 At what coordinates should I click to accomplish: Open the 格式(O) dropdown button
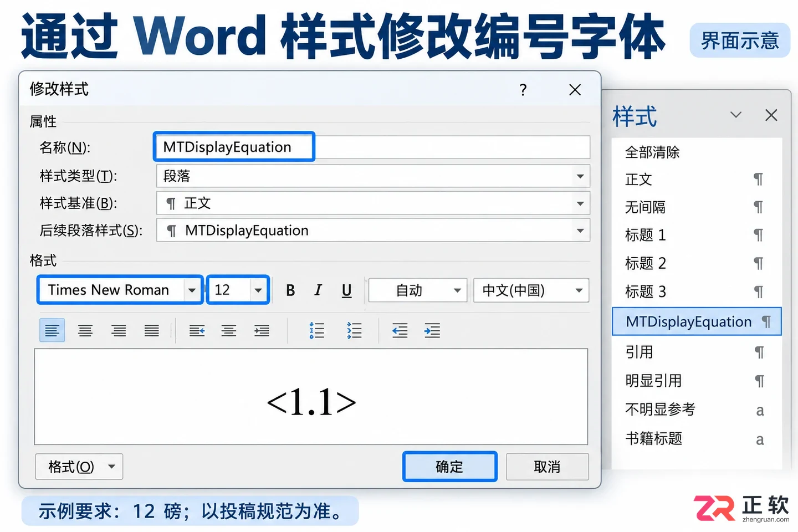(x=79, y=467)
